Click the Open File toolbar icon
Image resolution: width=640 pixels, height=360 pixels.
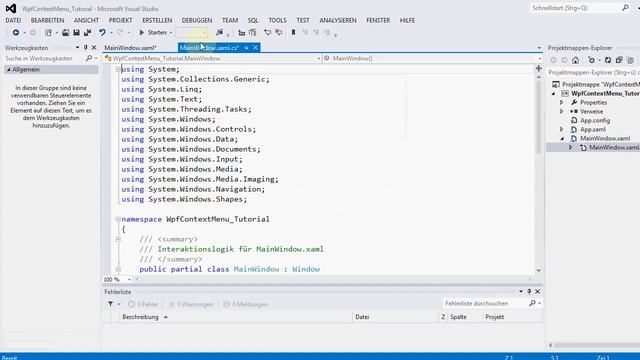[x=65, y=32]
